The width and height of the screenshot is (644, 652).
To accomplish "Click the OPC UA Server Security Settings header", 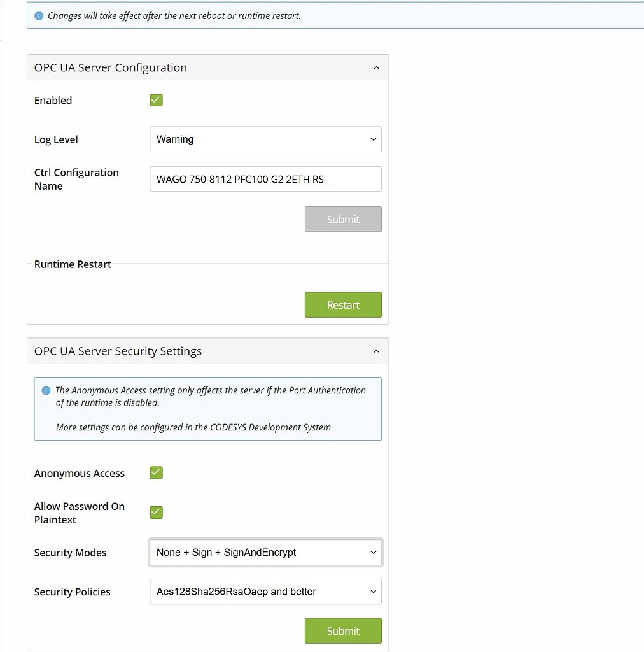I will coord(117,351).
